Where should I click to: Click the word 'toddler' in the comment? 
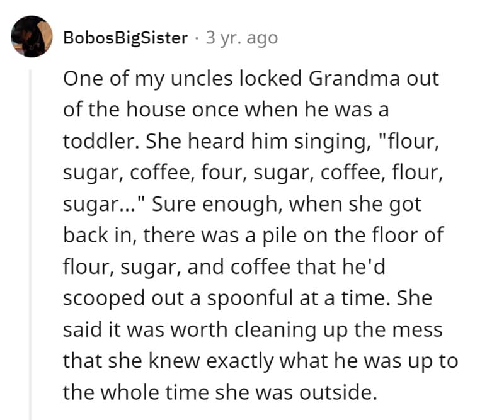click(x=101, y=141)
